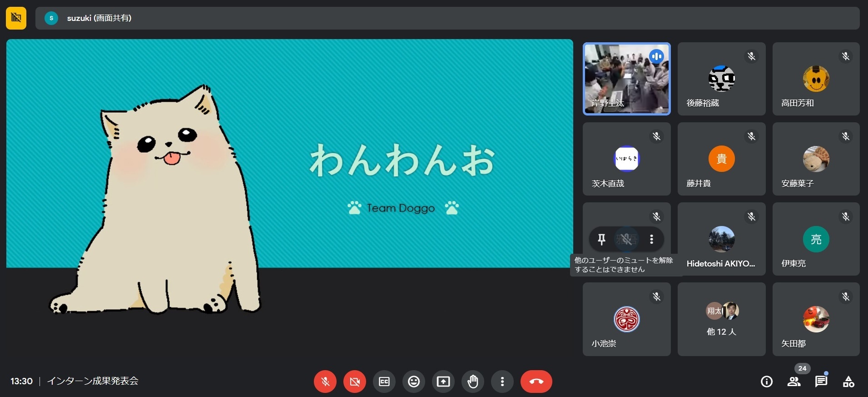Click the 矢田都 name label

click(x=794, y=344)
